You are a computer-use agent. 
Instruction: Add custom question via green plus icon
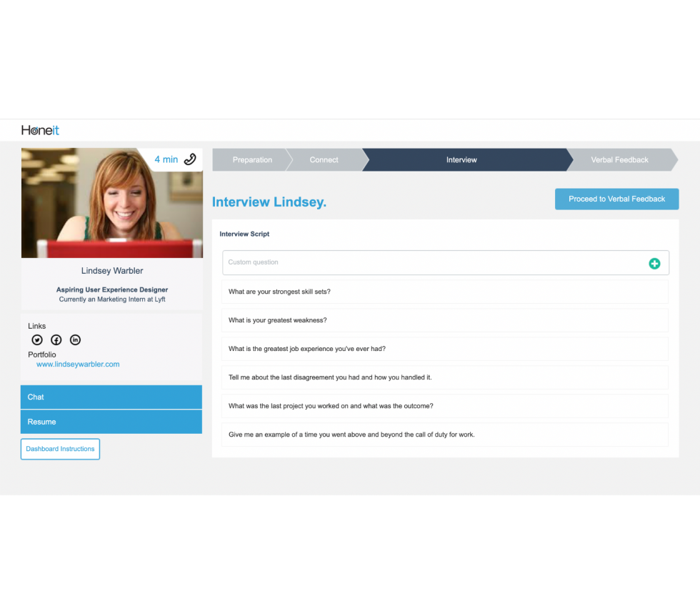pos(654,263)
